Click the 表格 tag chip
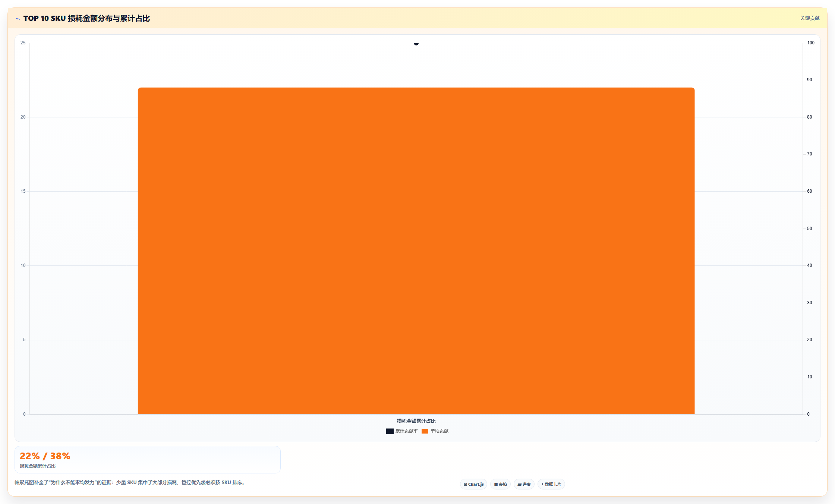The image size is (835, 504). (x=500, y=484)
